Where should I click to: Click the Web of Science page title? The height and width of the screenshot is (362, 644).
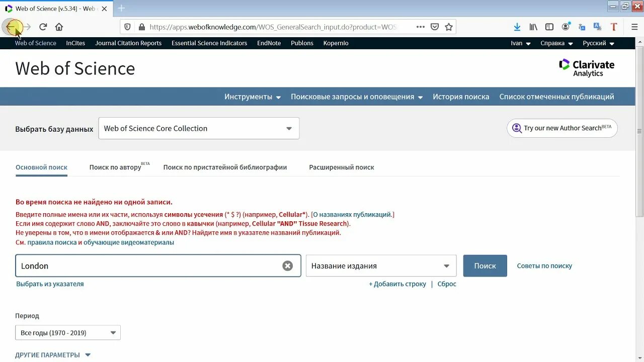75,69
